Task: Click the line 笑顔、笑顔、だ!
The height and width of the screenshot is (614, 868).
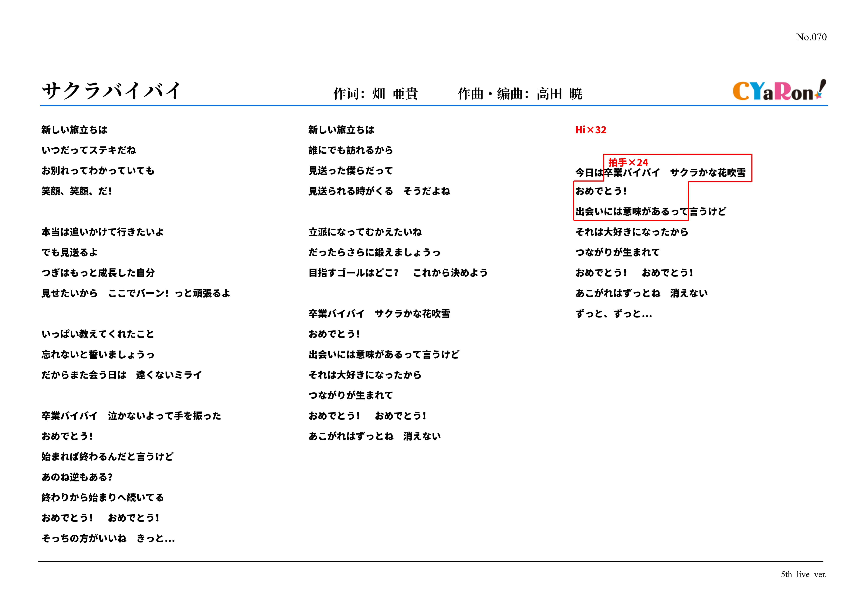Action: 77,191
